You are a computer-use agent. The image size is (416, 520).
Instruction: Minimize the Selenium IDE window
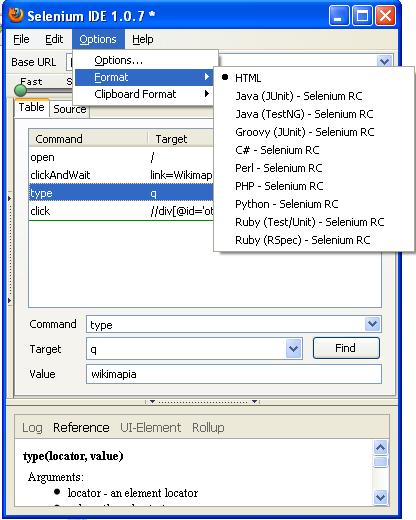338,16
